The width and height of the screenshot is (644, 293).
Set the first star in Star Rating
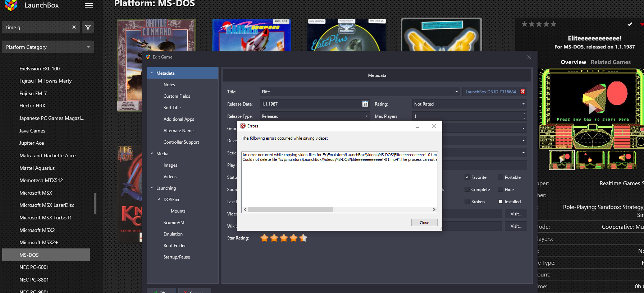pos(264,238)
